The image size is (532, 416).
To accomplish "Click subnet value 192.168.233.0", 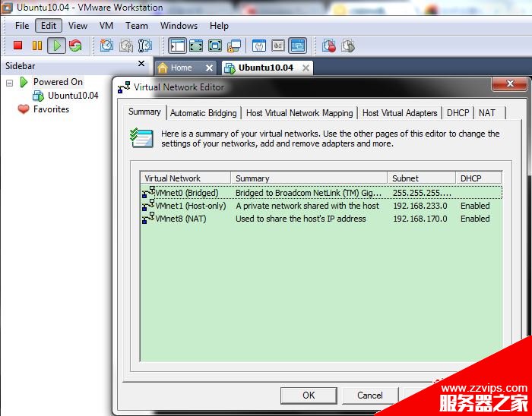I will (420, 206).
